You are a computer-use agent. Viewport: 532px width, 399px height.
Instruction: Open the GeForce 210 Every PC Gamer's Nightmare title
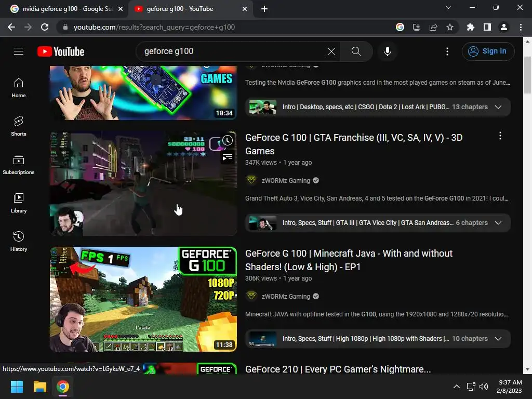pos(338,369)
